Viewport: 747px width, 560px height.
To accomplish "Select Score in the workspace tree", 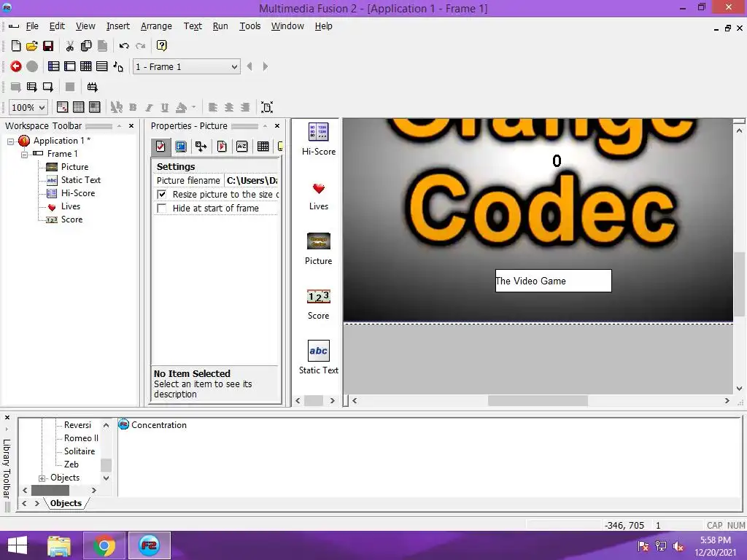I will pyautogui.click(x=71, y=219).
